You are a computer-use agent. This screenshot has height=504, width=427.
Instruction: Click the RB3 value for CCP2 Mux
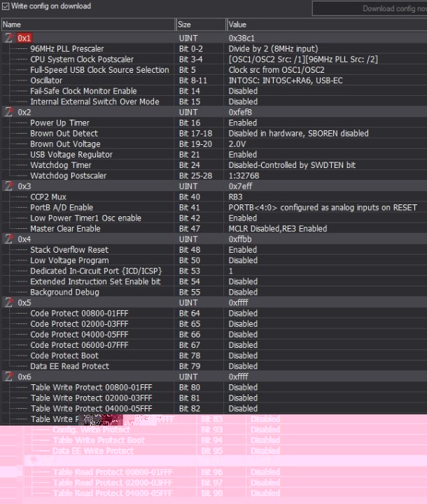click(x=235, y=197)
